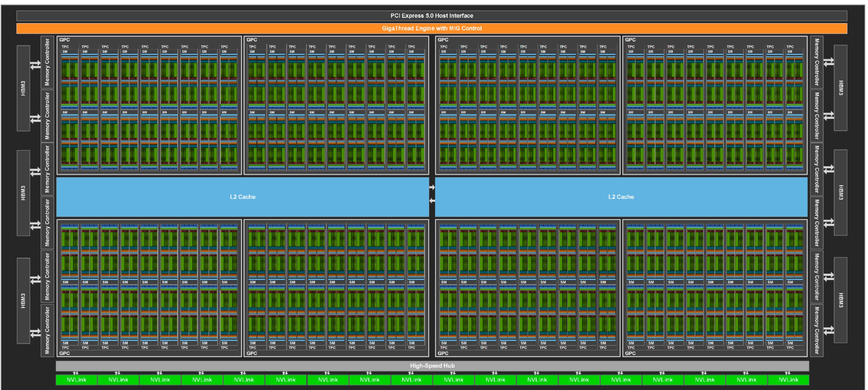Click the left L2 Cache block

click(x=243, y=196)
